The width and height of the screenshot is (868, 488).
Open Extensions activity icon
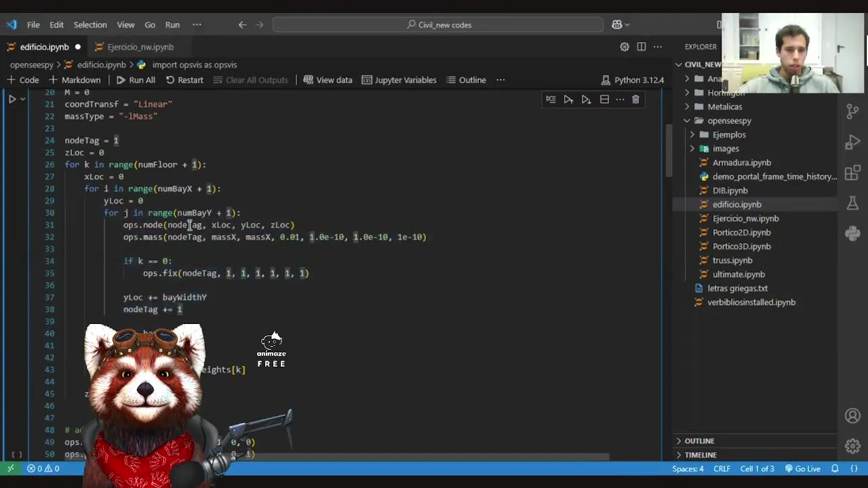pyautogui.click(x=853, y=172)
